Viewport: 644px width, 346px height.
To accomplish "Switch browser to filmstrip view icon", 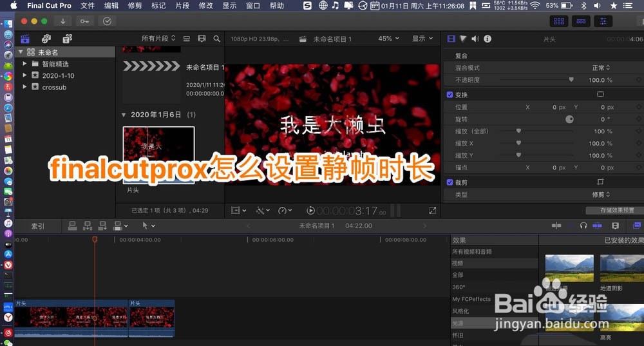I will tap(202, 39).
